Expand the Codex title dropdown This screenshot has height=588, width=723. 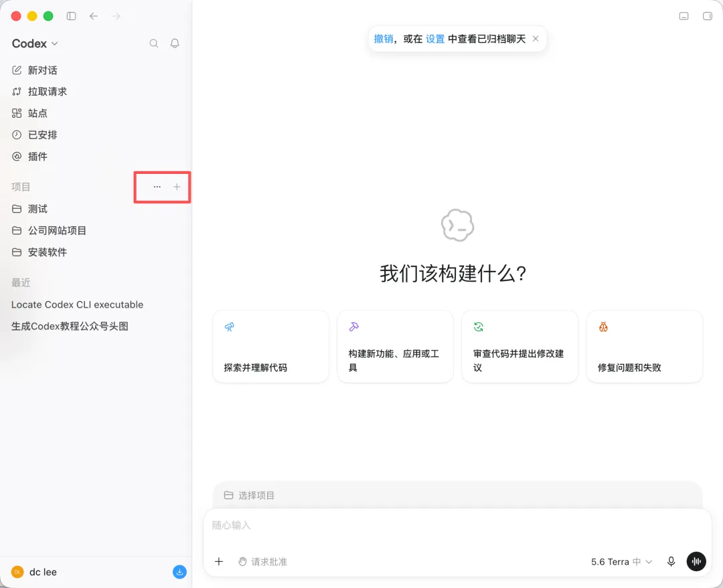(35, 43)
